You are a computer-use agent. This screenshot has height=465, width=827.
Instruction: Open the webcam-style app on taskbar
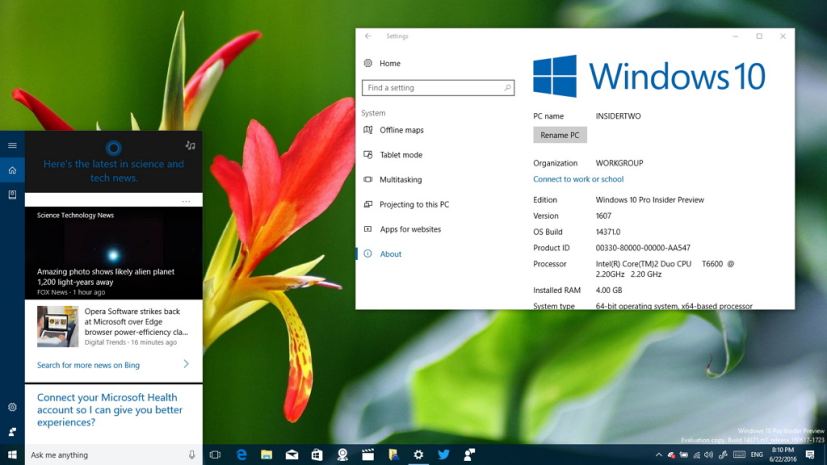click(x=342, y=454)
